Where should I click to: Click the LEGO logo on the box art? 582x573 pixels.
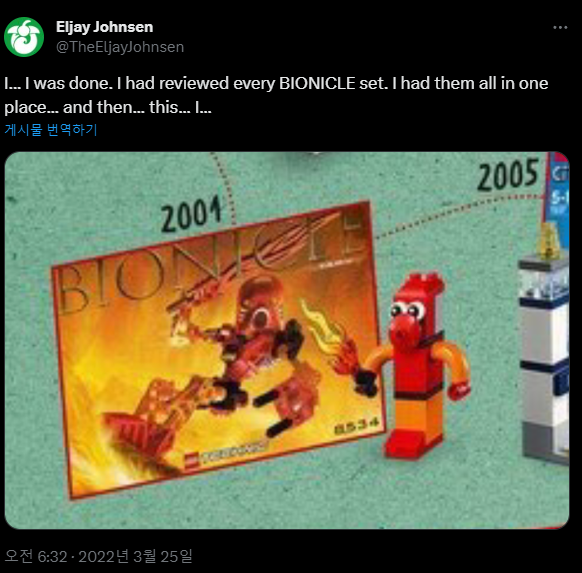click(x=192, y=461)
